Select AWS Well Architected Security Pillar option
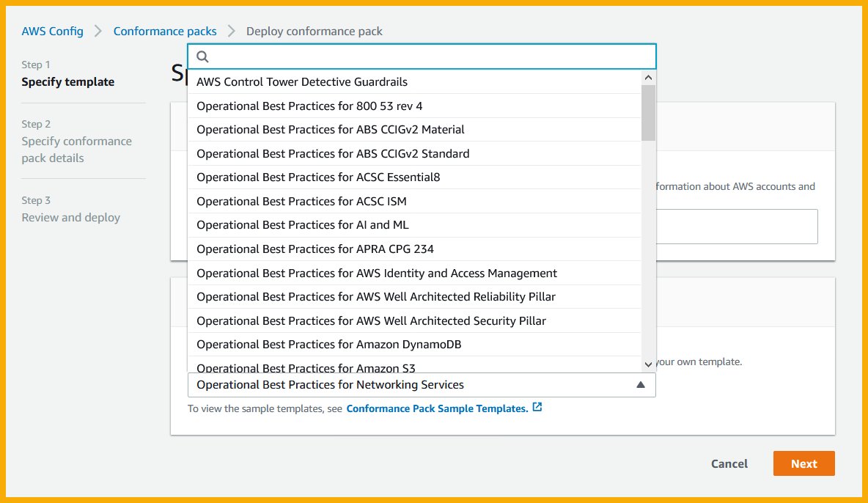 pyautogui.click(x=414, y=320)
